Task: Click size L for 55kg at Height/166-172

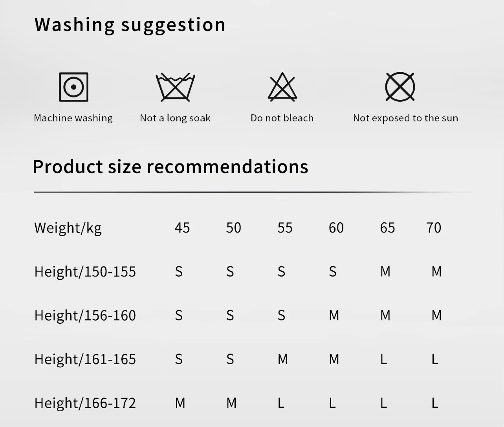Action: [281, 403]
